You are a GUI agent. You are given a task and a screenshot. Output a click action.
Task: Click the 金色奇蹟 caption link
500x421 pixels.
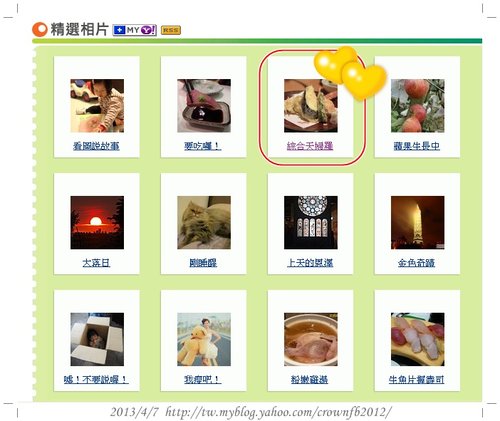click(416, 263)
